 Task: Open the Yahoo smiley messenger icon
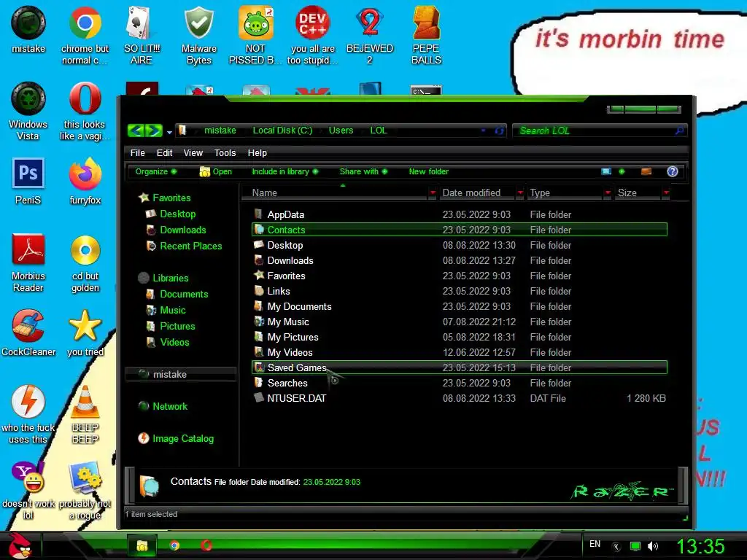click(x=28, y=489)
